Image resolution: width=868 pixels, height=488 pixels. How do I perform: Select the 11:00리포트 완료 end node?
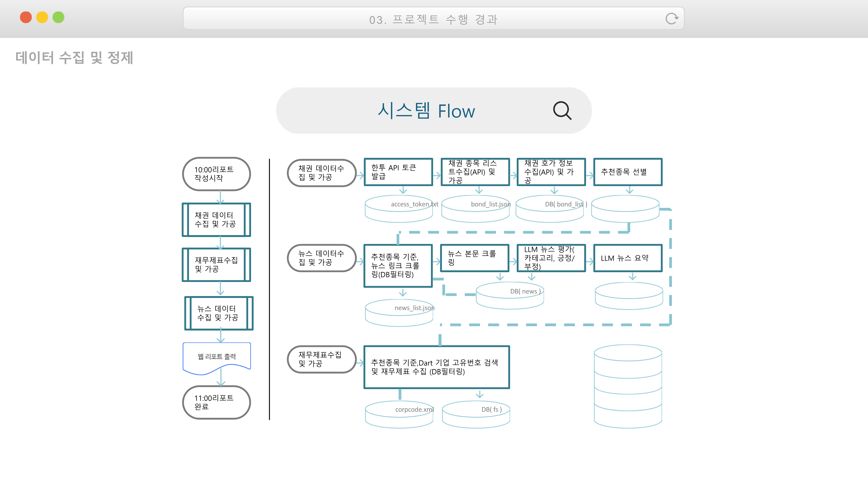(x=216, y=402)
